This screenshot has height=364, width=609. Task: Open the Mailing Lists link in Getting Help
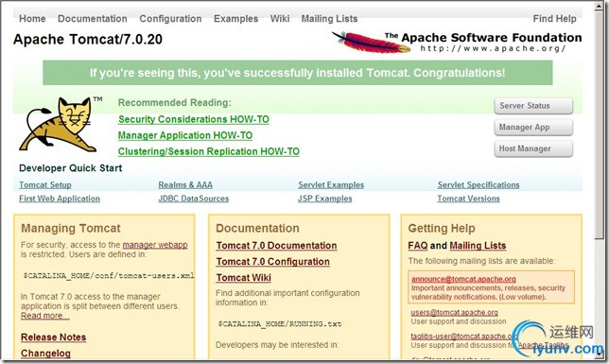[478, 246]
